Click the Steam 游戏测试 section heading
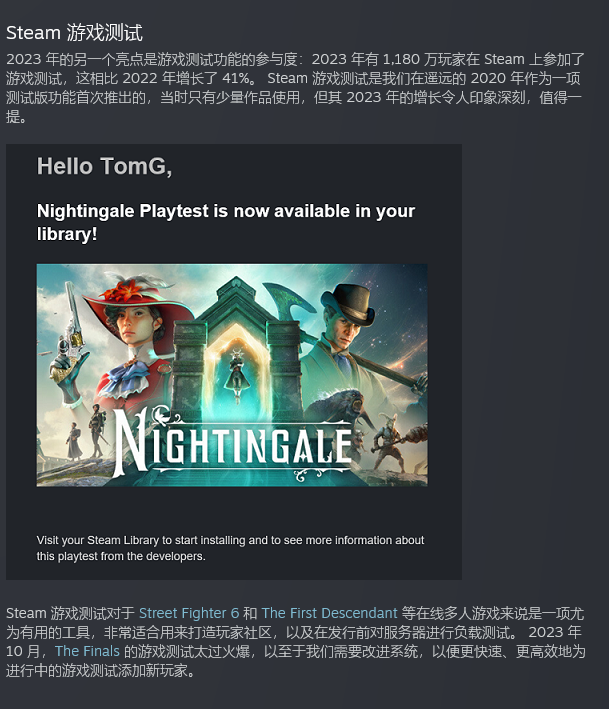Screen dimensions: 609x709 pos(74,33)
